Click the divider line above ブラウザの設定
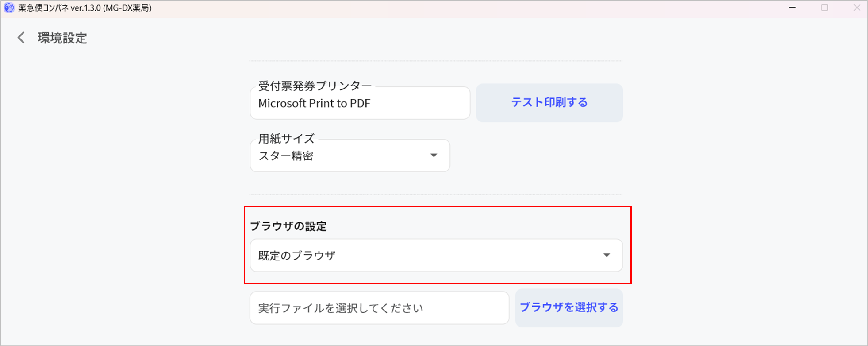 [436, 194]
